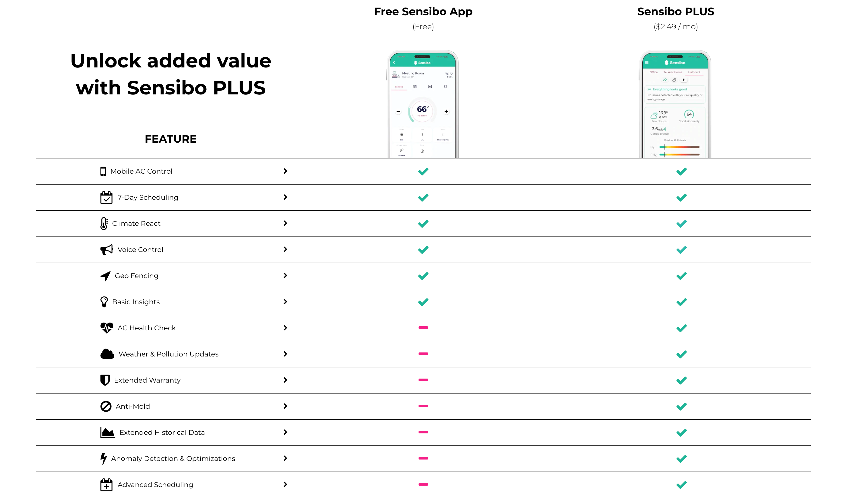The height and width of the screenshot is (504, 857).
Task: Click the 7-Day Scheduling calendar icon
Action: pyautogui.click(x=106, y=197)
